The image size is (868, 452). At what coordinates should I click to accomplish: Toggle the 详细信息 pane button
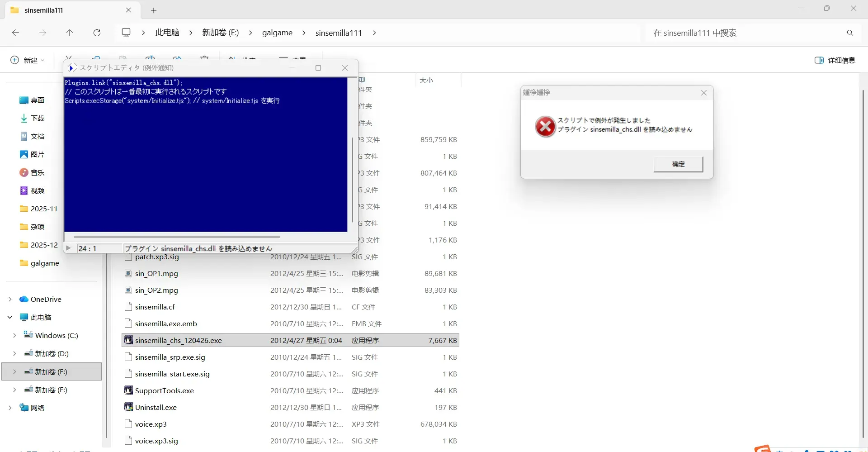[x=835, y=60]
